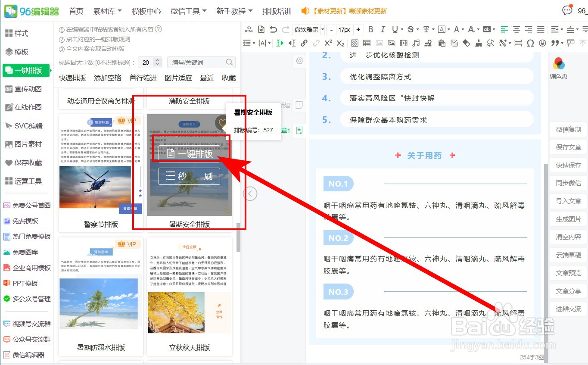
Task: Undo the last edit
Action: pos(273,29)
